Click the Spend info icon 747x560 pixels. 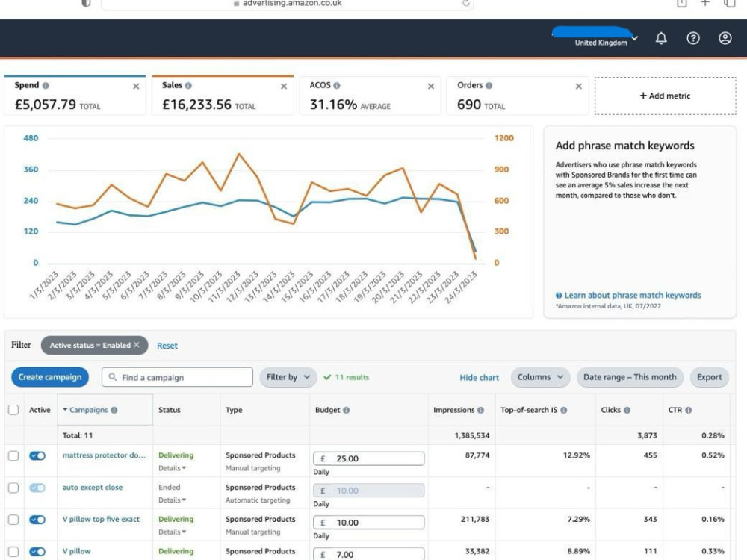(46, 86)
